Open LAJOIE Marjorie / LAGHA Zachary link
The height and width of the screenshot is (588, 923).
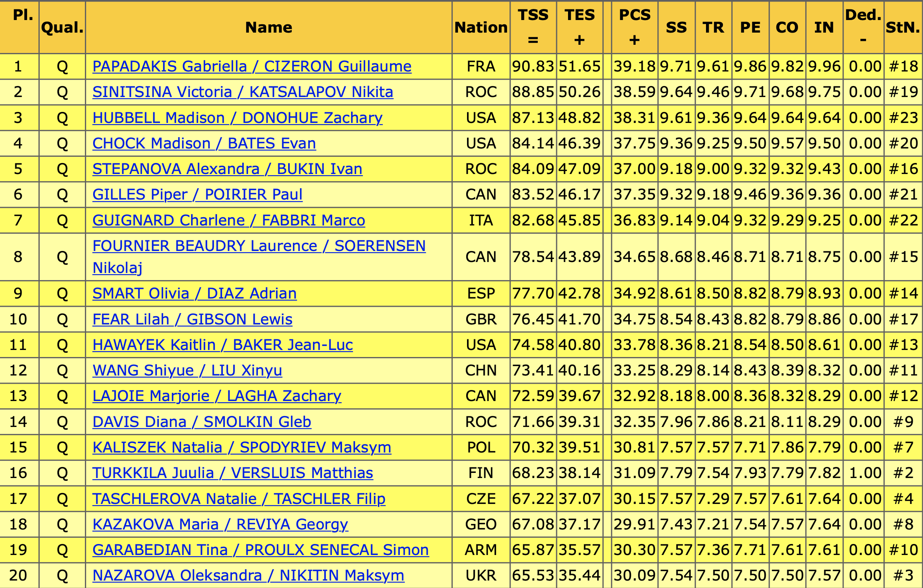217,396
